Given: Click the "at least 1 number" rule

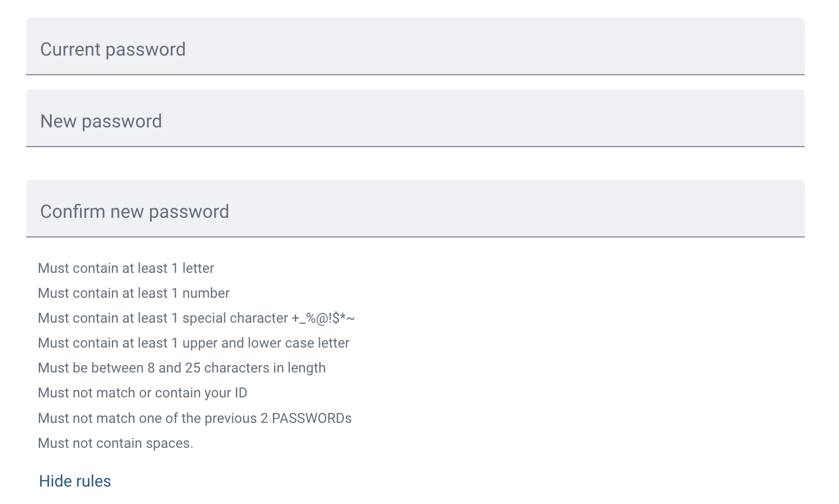Looking at the screenshot, I should click(x=133, y=293).
